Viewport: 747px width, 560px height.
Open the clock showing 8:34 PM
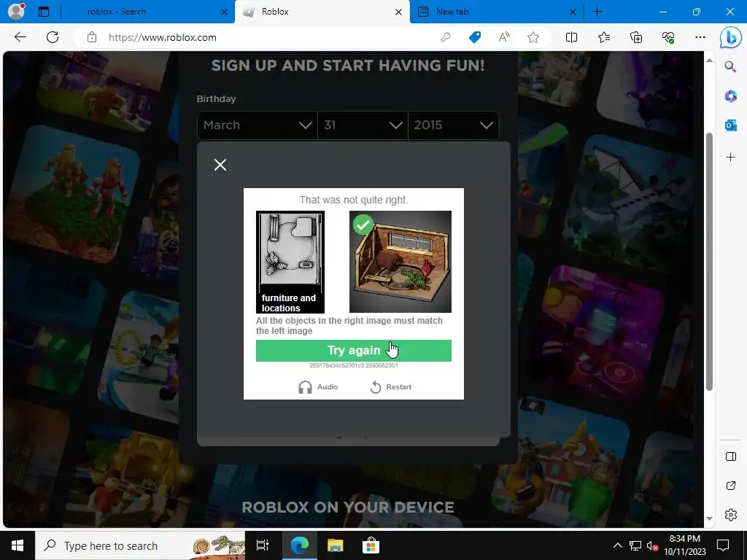click(684, 545)
